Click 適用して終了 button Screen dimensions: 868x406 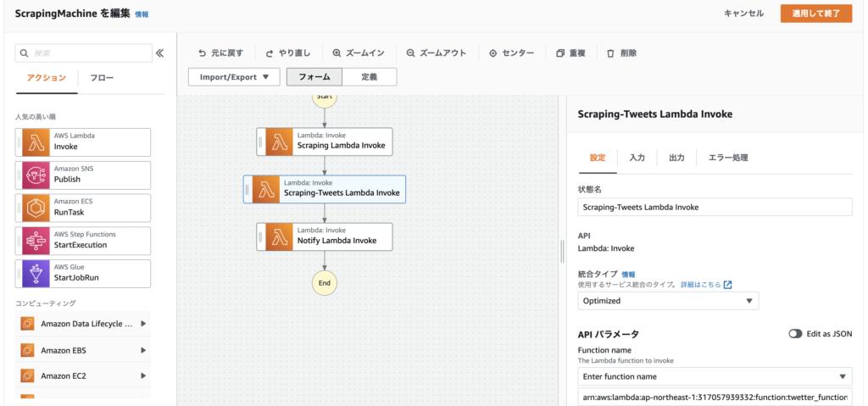click(816, 14)
